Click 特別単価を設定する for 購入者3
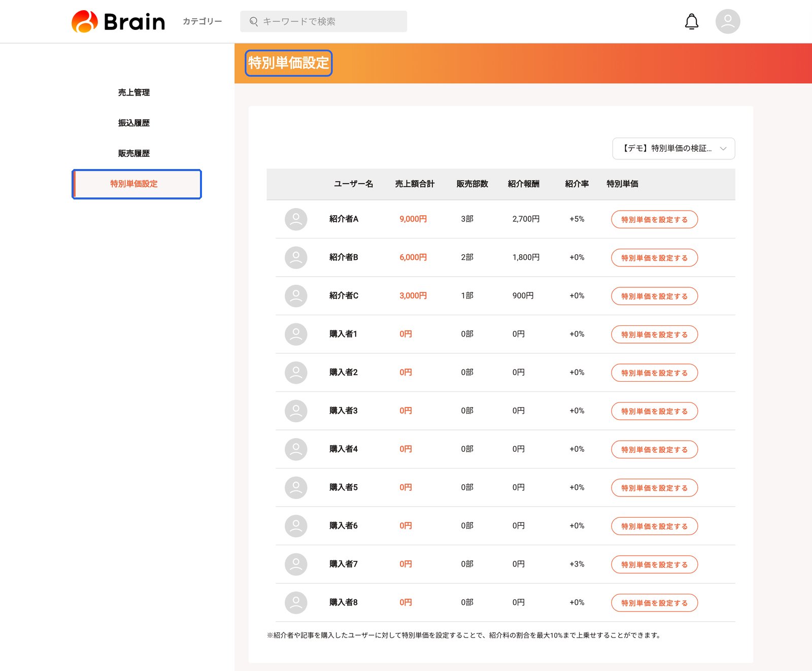 point(654,411)
